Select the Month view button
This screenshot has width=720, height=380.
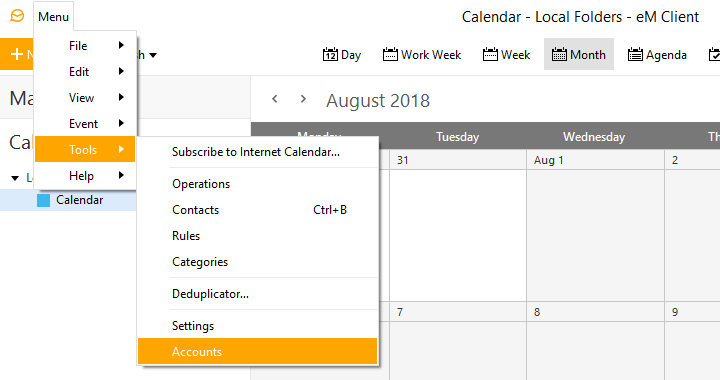[579, 55]
